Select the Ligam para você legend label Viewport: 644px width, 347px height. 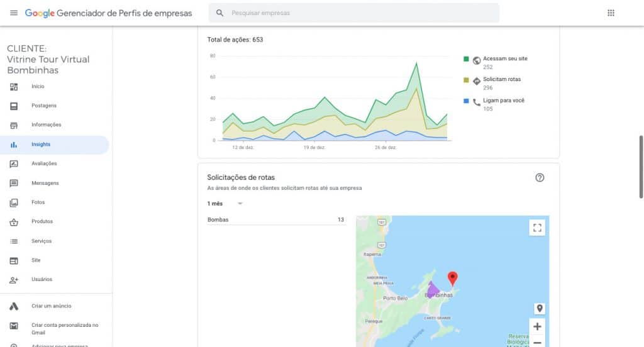504,100
